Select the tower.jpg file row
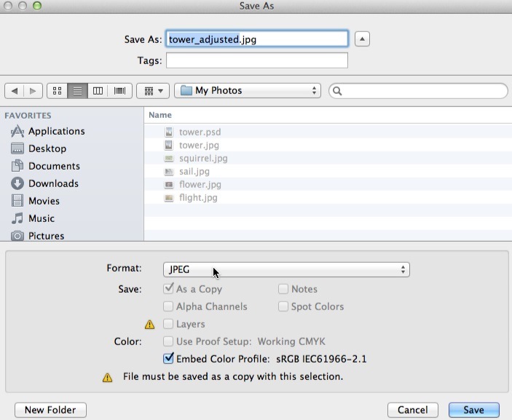512x420 pixels. click(x=328, y=145)
